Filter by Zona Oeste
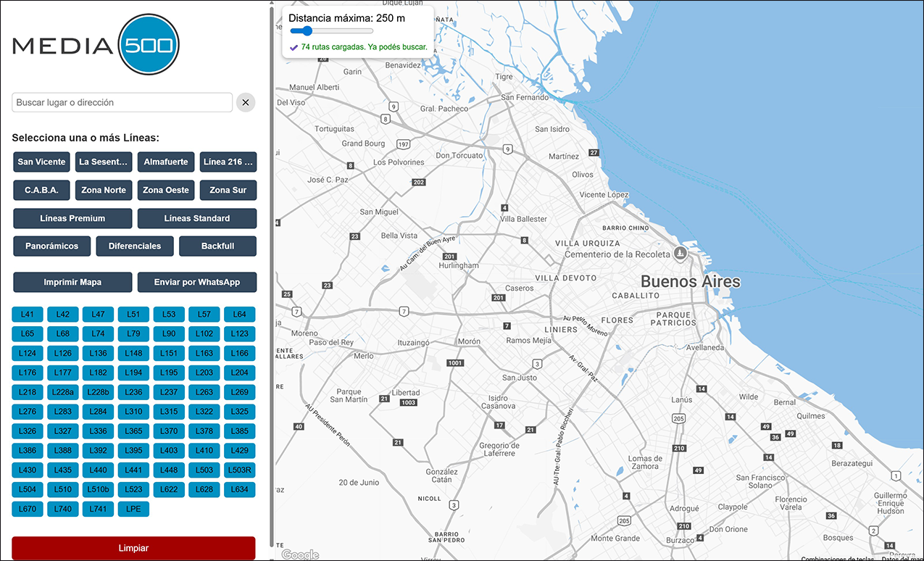This screenshot has width=924, height=561. click(166, 190)
